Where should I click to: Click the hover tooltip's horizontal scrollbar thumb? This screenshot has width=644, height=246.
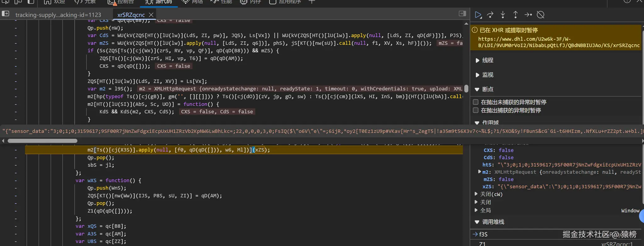42,141
